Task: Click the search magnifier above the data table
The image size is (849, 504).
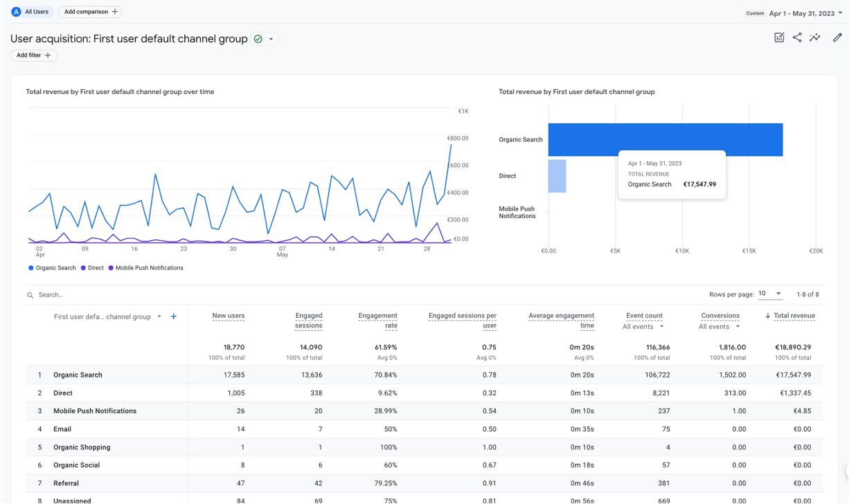Action: (29, 294)
